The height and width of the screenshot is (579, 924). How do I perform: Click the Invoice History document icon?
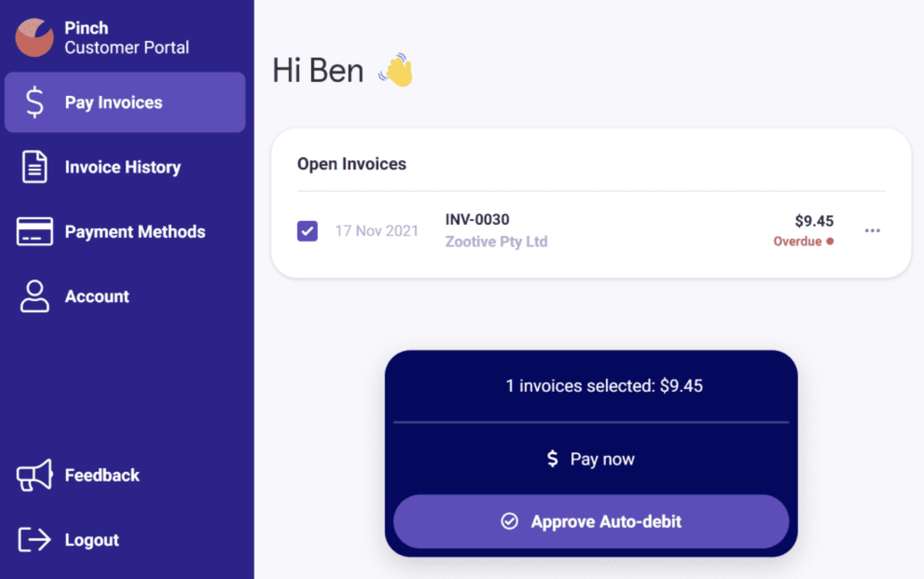coord(34,167)
